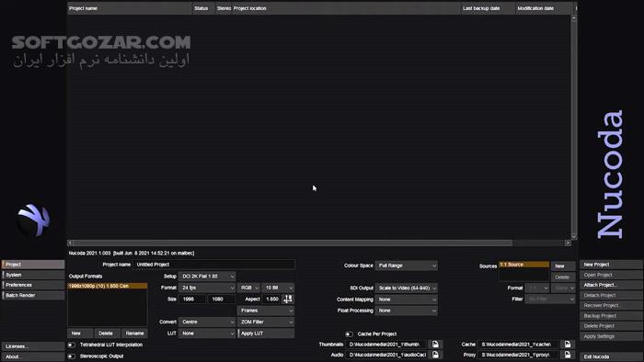Viewport: 644px width, 362px height.
Task: Sort by the Last backup date column
Action: click(488, 8)
